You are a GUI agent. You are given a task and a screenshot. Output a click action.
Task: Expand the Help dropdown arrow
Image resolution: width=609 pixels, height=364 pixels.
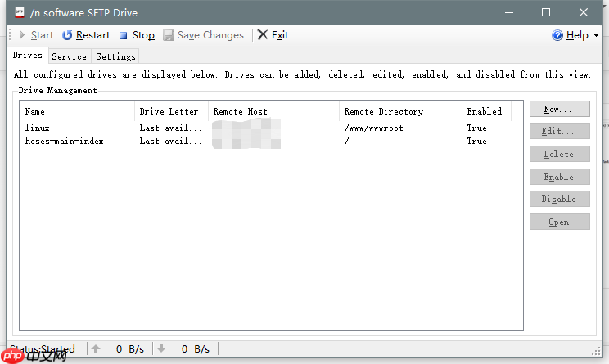pyautogui.click(x=596, y=36)
